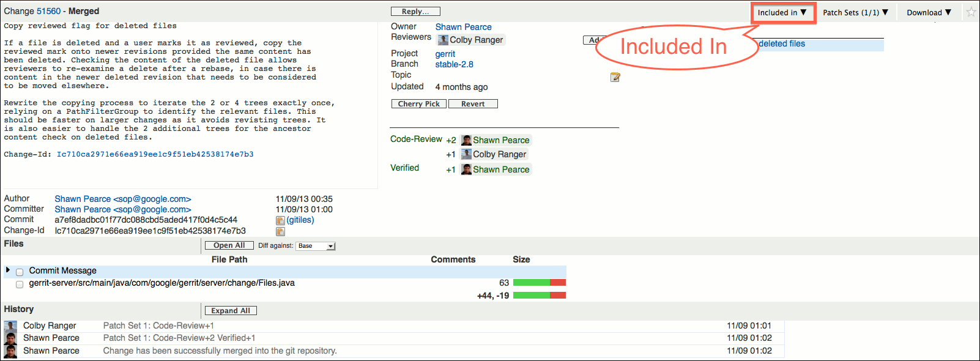Click Shawn Pearce's avatar in Verified row
980x361 pixels.
click(466, 169)
